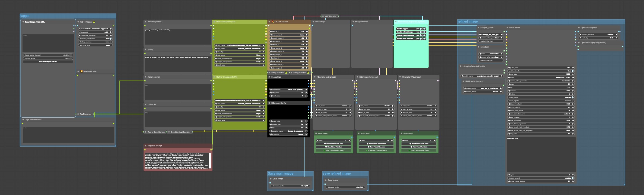This screenshot has width=644, height=195.
Task: Click the denoise value slider in FaceDetailer
Action: click(x=541, y=91)
